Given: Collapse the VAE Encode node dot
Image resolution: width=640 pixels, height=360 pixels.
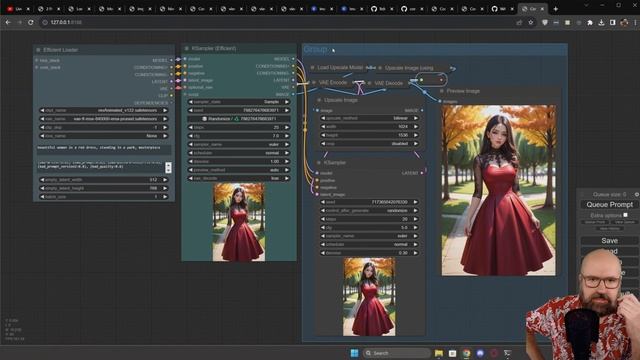Looking at the screenshot, I should click(x=314, y=82).
